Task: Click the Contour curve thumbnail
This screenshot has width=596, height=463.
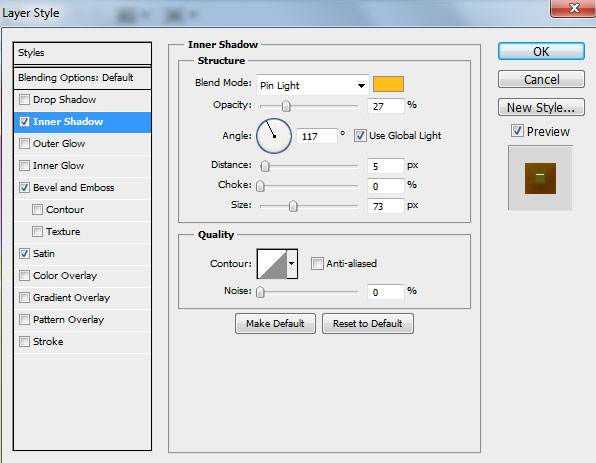Action: click(x=272, y=264)
